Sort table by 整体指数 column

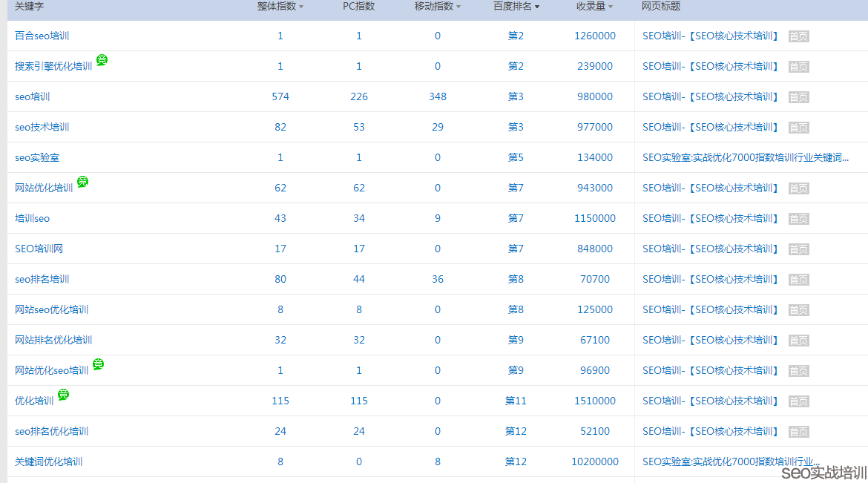pyautogui.click(x=280, y=7)
